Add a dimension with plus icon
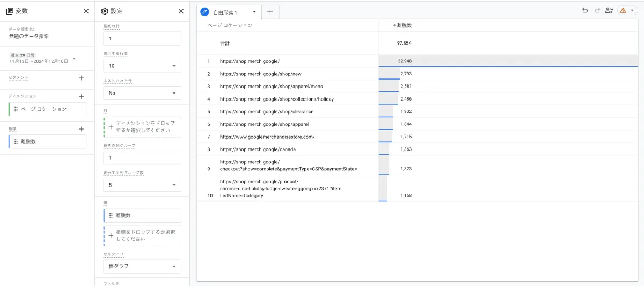 pyautogui.click(x=82, y=97)
